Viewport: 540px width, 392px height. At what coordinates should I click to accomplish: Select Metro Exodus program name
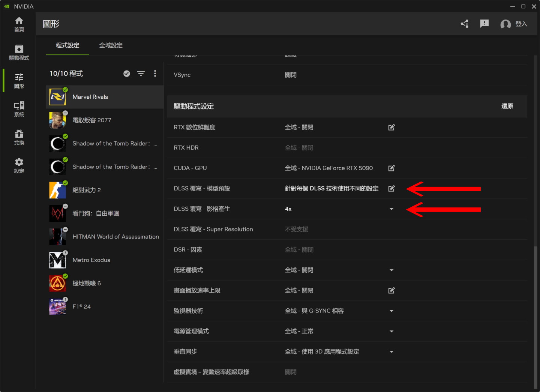91,260
